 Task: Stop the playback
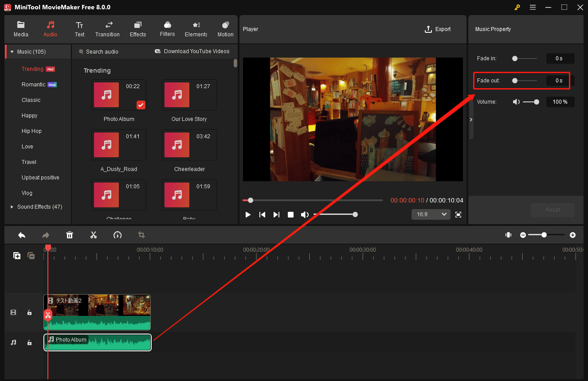[290, 214]
